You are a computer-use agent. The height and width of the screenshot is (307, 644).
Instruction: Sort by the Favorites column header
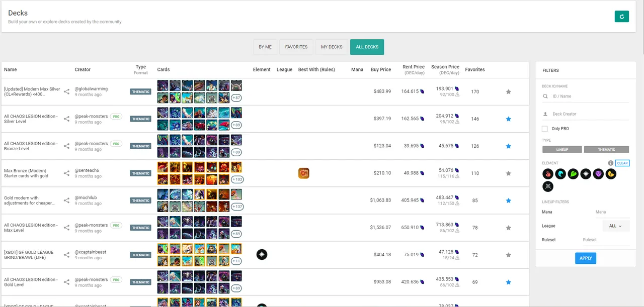point(475,69)
